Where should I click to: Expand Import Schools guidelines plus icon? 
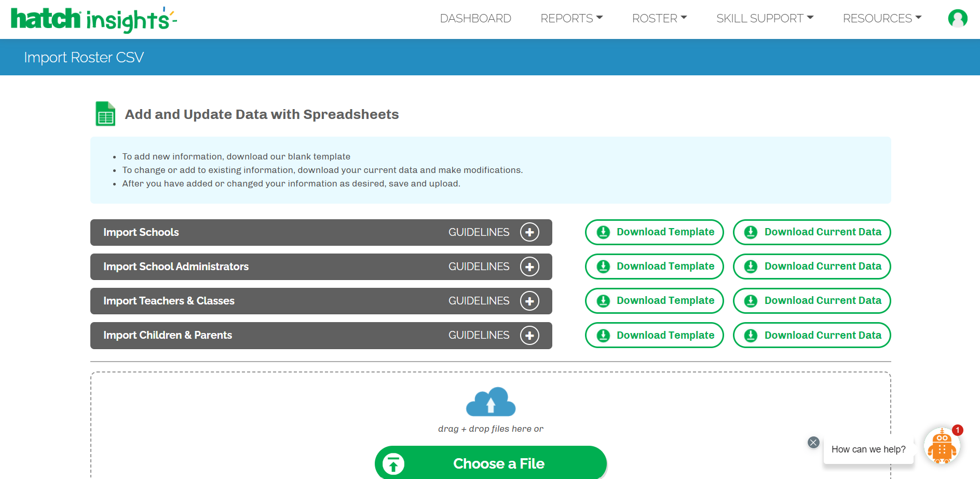(529, 232)
